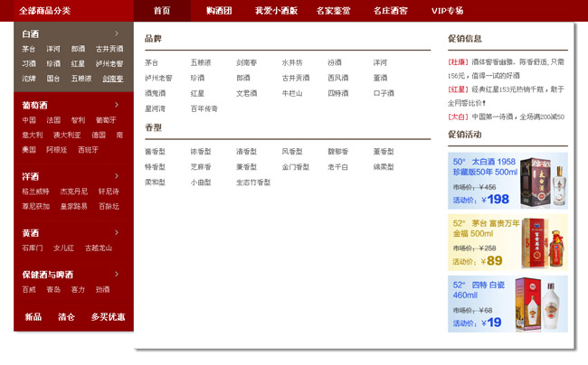Click the 新品 link in sidebar footer
This screenshot has width=588, height=365.
[x=33, y=317]
